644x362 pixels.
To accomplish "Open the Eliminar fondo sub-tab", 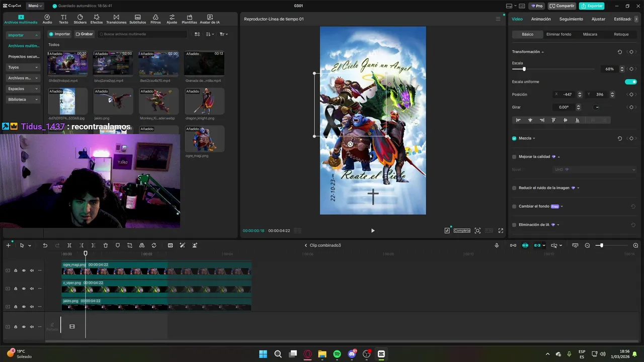I will 558,34.
